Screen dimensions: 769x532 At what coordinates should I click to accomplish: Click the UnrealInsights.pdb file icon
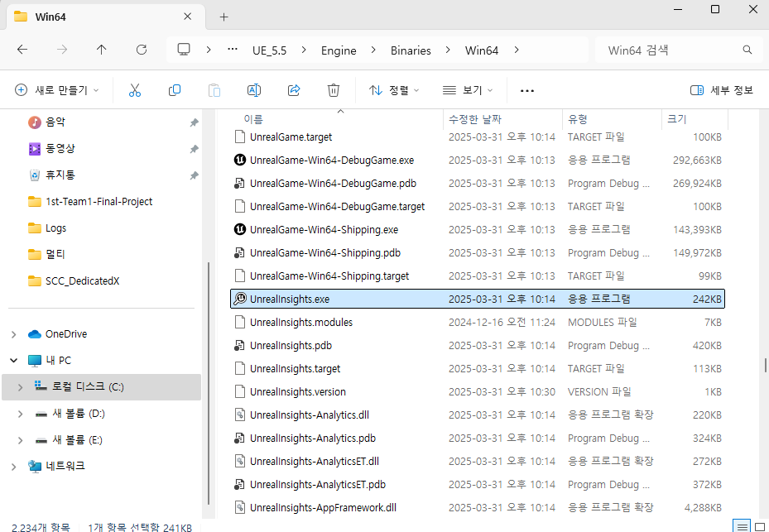coord(240,345)
